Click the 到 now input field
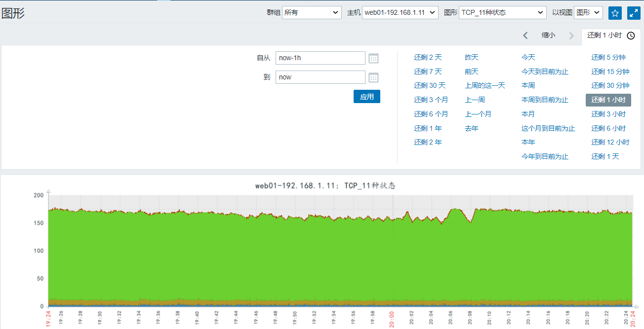This screenshot has height=329, width=644. (x=321, y=77)
